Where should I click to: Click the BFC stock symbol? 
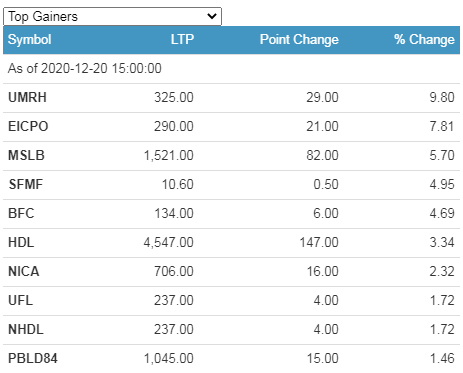[21, 213]
